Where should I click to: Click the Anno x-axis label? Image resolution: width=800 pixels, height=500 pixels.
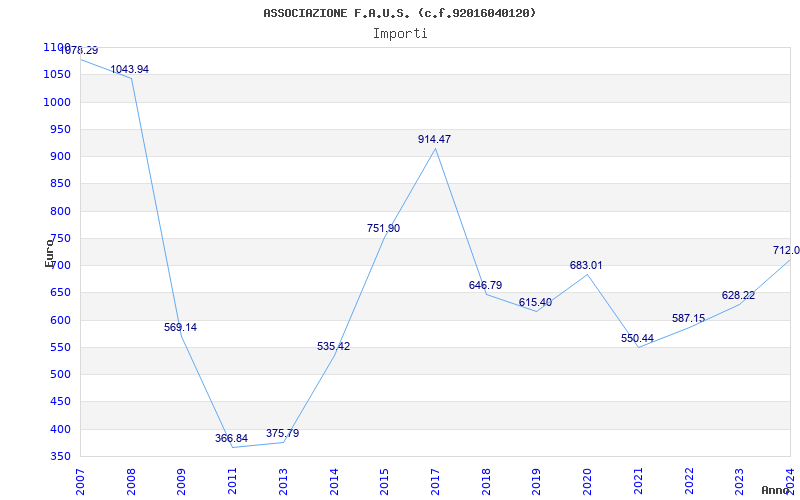[776, 490]
